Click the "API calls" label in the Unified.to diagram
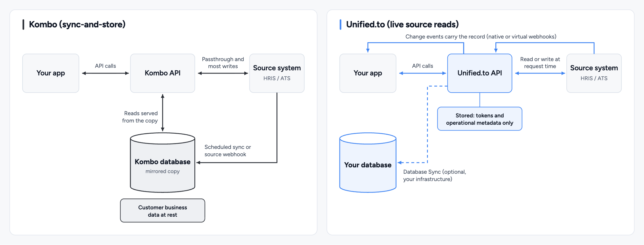The width and height of the screenshot is (644, 245). 423,66
